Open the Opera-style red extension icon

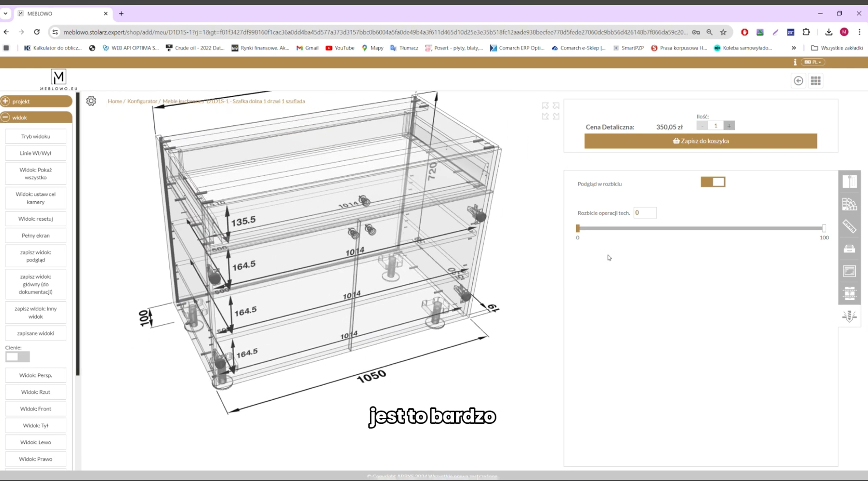(x=745, y=32)
